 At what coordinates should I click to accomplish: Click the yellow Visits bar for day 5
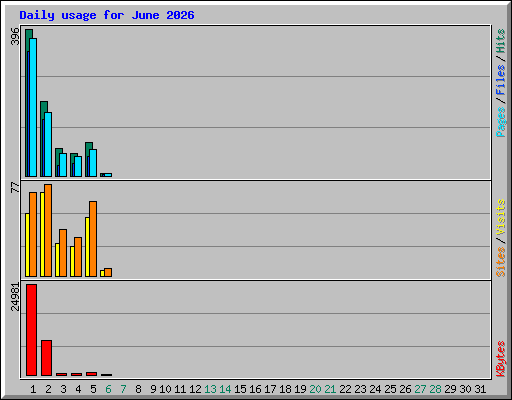pos(87,247)
